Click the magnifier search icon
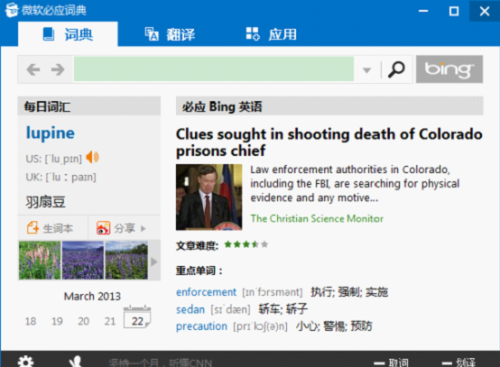Image resolution: width=500 pixels, height=367 pixels. point(396,70)
